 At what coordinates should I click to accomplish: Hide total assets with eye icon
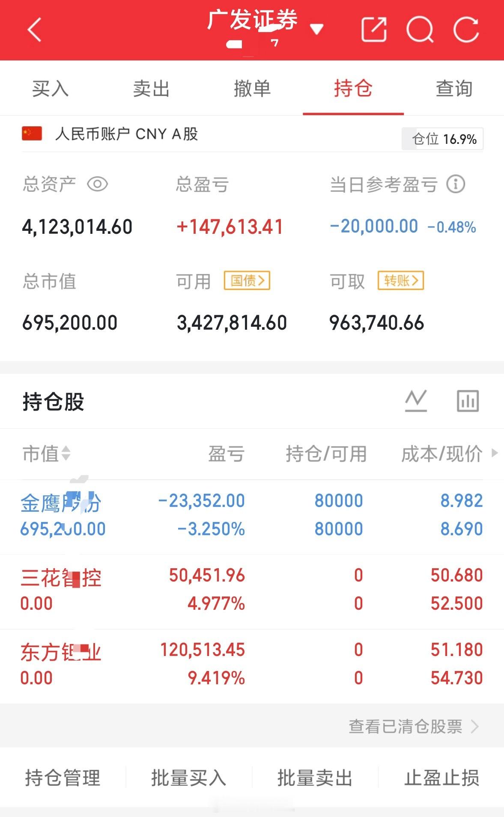pyautogui.click(x=97, y=184)
